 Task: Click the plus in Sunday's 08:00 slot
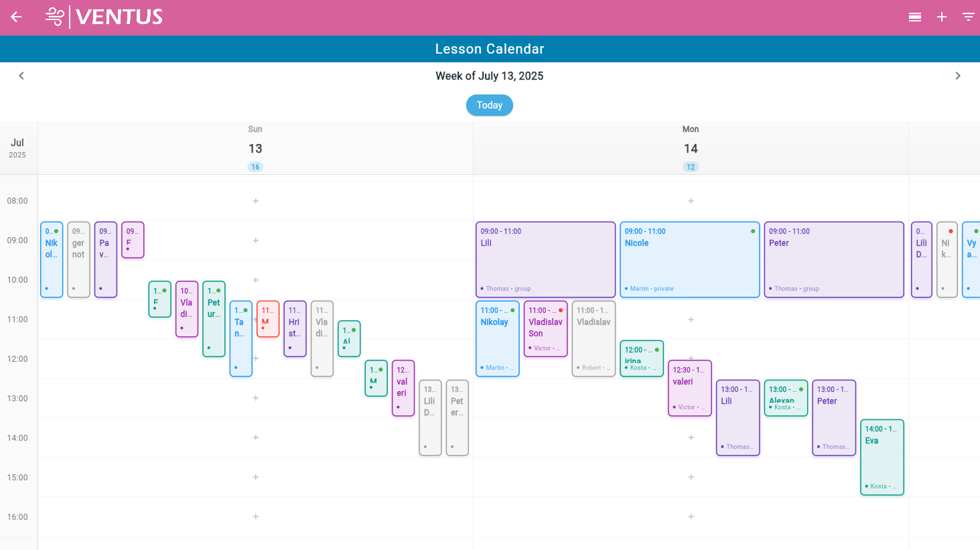point(255,200)
